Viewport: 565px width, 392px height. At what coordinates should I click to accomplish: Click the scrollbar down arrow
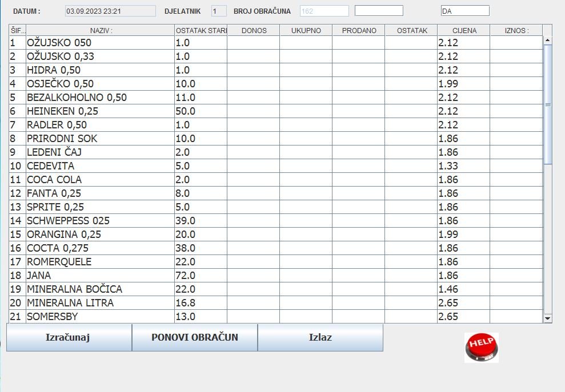(x=548, y=318)
